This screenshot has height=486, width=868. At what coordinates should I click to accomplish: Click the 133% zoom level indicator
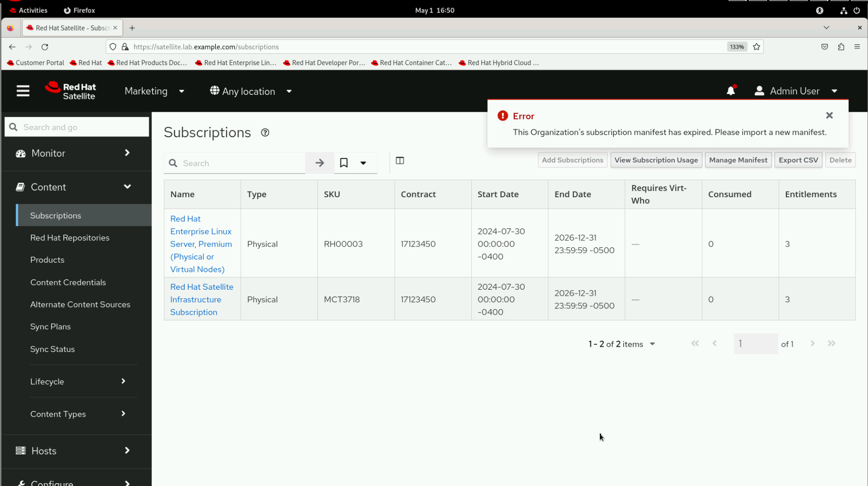(737, 47)
